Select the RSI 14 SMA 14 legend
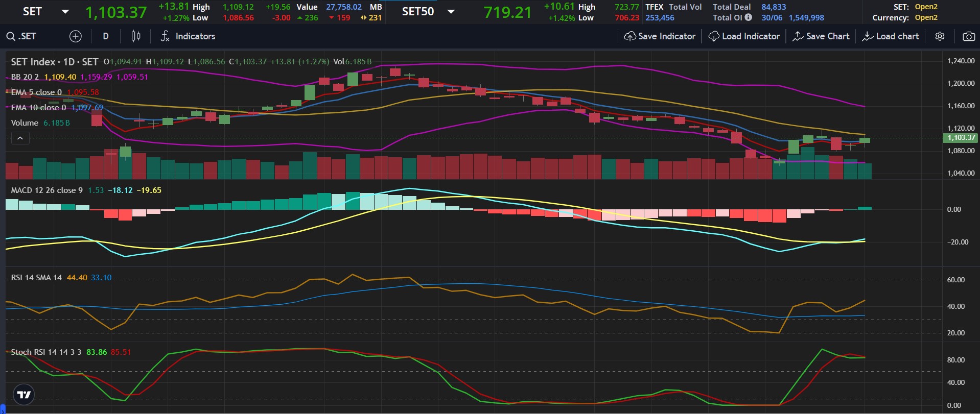Screen dimensions: 980x414 [36, 278]
